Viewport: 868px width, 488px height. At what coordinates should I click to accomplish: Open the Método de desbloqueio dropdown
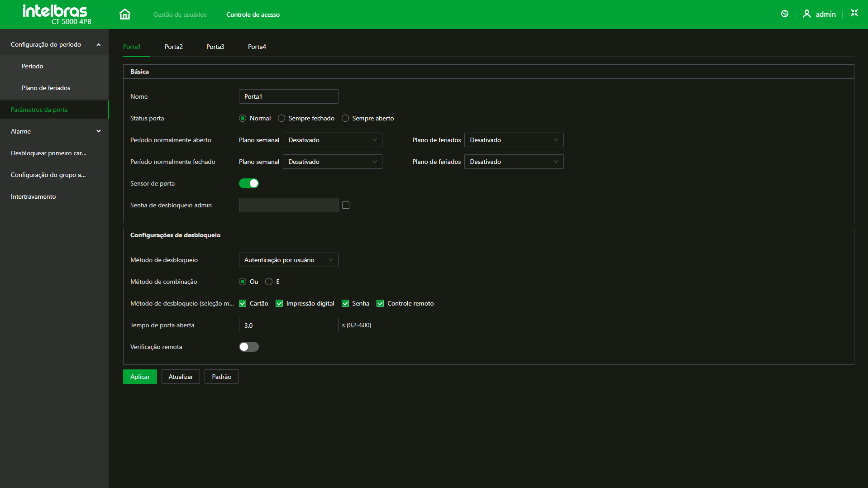point(288,260)
